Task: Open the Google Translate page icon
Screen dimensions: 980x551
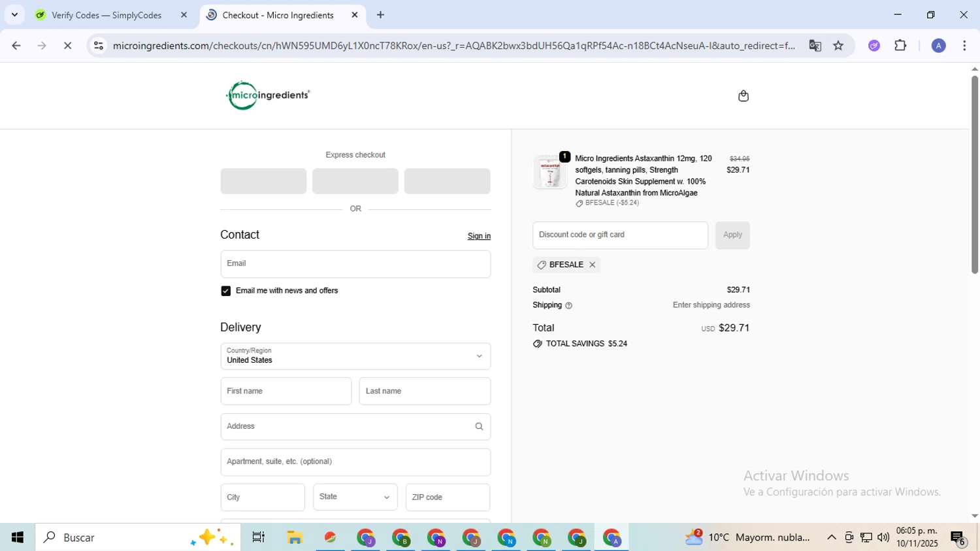Action: pyautogui.click(x=815, y=46)
